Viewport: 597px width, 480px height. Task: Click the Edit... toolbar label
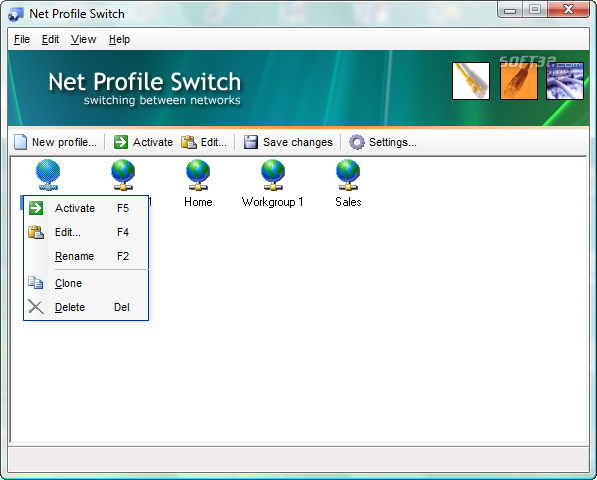[x=214, y=142]
